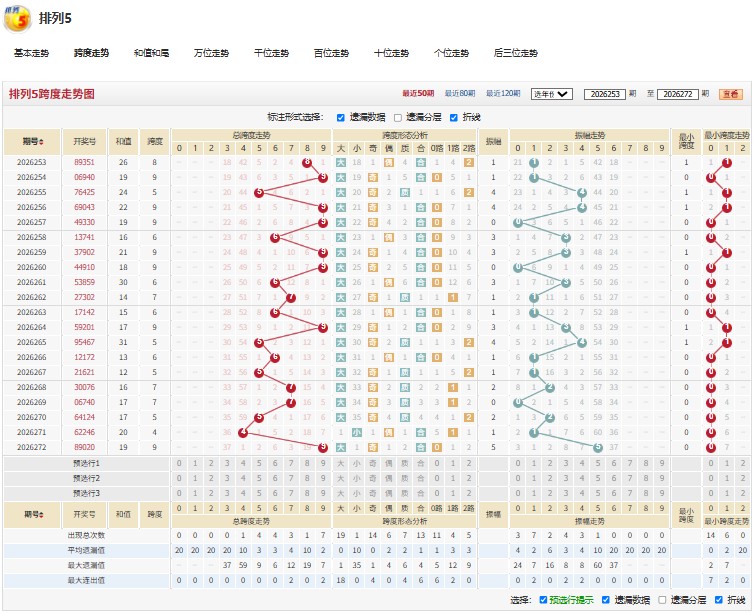754x615 pixels.
Task: Open the 基本走势 tab
Action: point(31,53)
